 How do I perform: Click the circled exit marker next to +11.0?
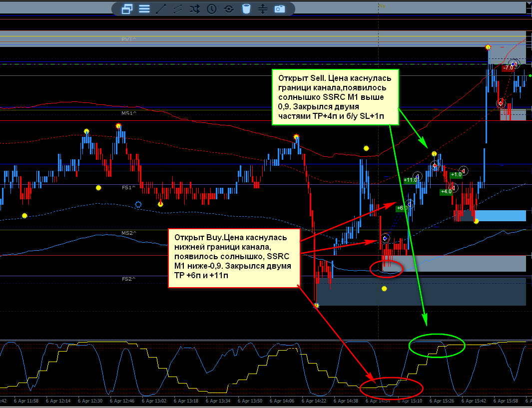(x=418, y=176)
